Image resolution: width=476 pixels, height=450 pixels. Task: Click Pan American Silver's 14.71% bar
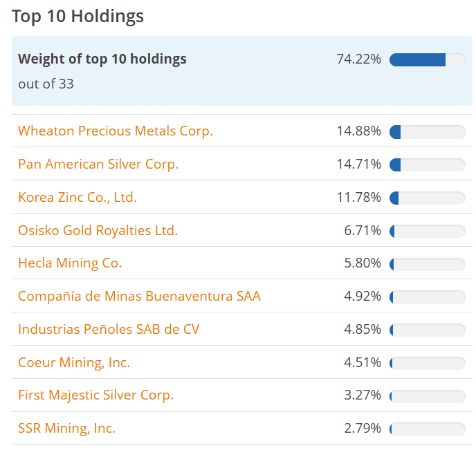428,165
